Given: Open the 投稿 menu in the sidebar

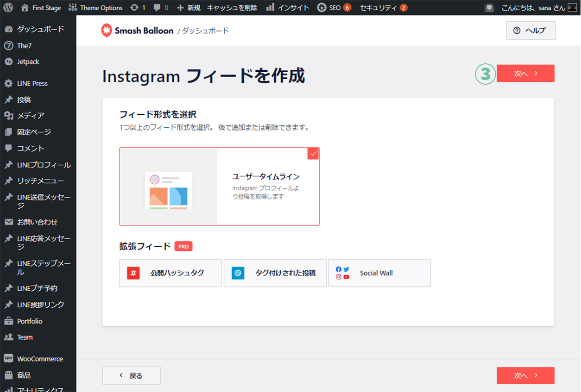Looking at the screenshot, I should pyautogui.click(x=24, y=100).
